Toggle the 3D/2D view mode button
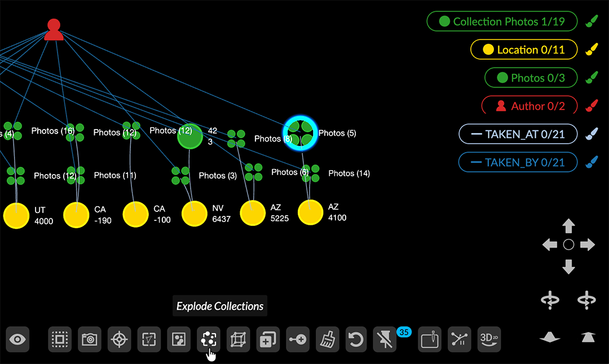 coord(489,340)
